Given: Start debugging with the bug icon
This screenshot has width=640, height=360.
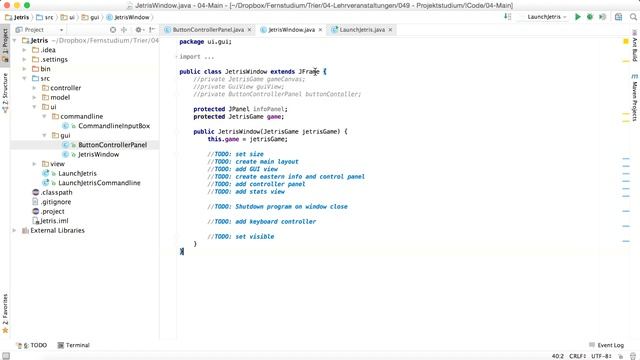Looking at the screenshot, I should click(590, 17).
